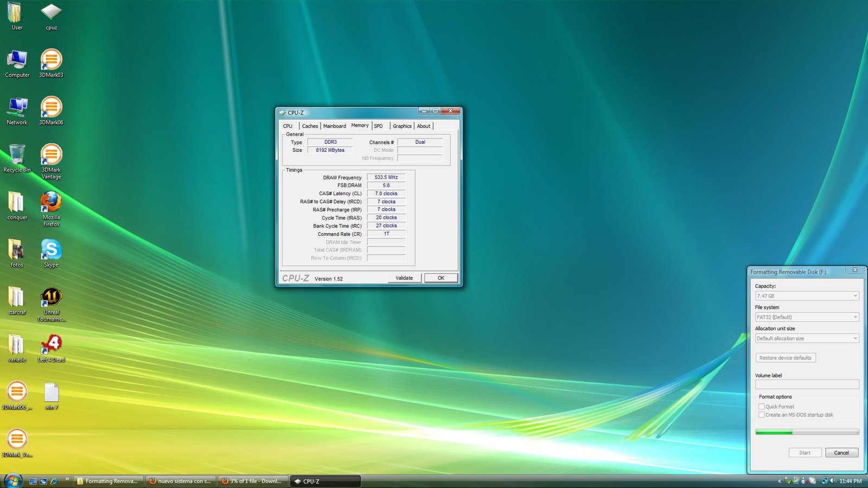Click the CPU-Z taskbar button
Viewport: 868px width, 488px height.
[325, 481]
